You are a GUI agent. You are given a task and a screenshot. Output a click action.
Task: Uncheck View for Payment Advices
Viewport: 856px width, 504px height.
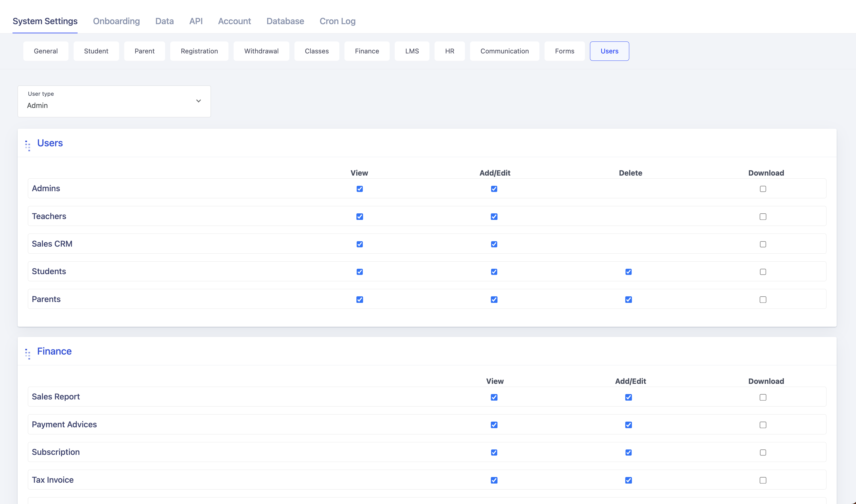494,425
